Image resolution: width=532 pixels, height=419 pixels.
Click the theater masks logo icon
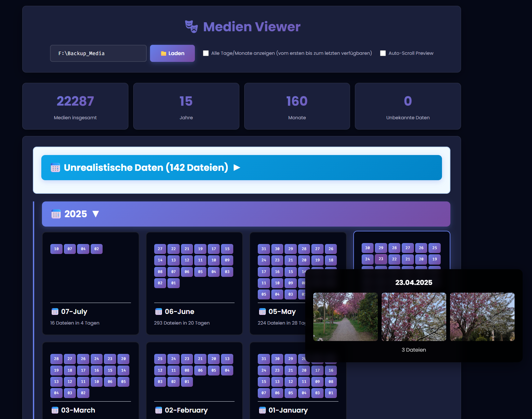click(191, 26)
